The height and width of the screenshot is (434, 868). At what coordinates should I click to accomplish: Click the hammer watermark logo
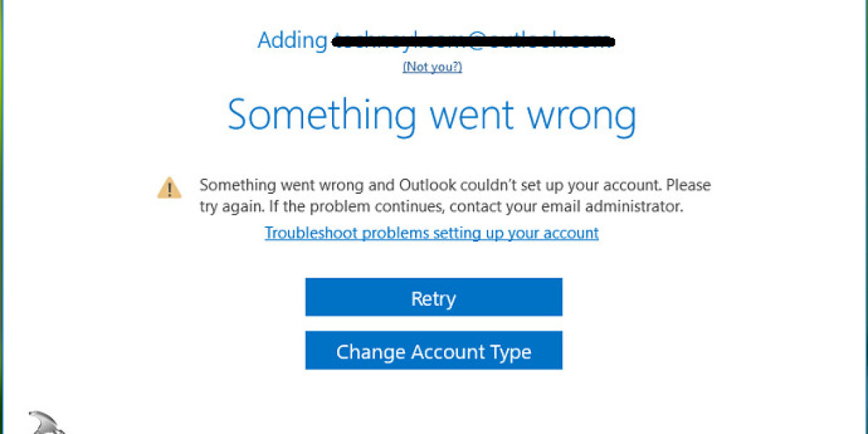point(45,423)
